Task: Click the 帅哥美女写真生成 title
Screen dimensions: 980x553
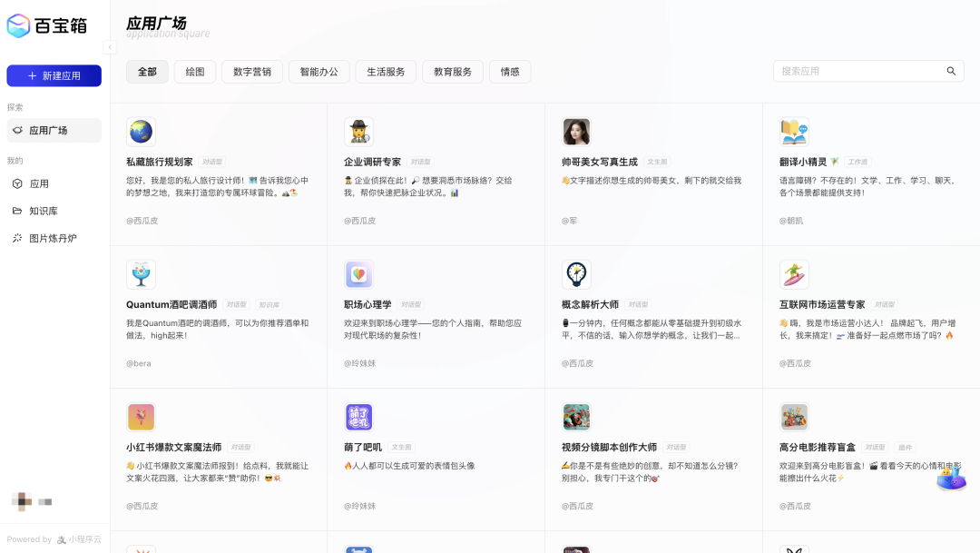Action: click(600, 162)
